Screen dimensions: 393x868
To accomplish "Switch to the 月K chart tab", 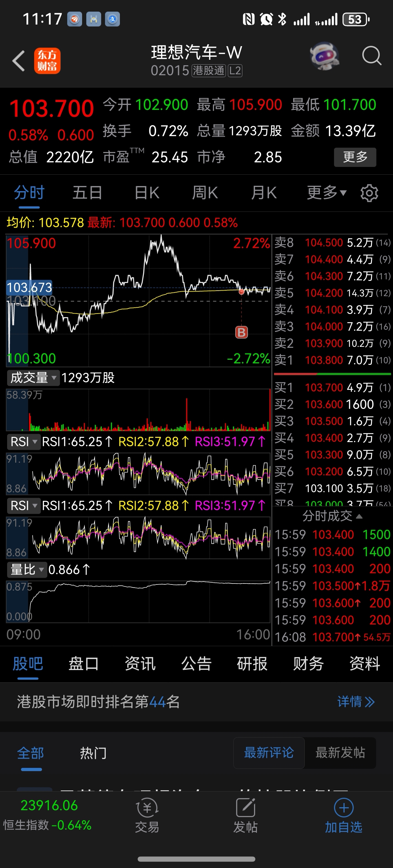I will click(x=264, y=193).
